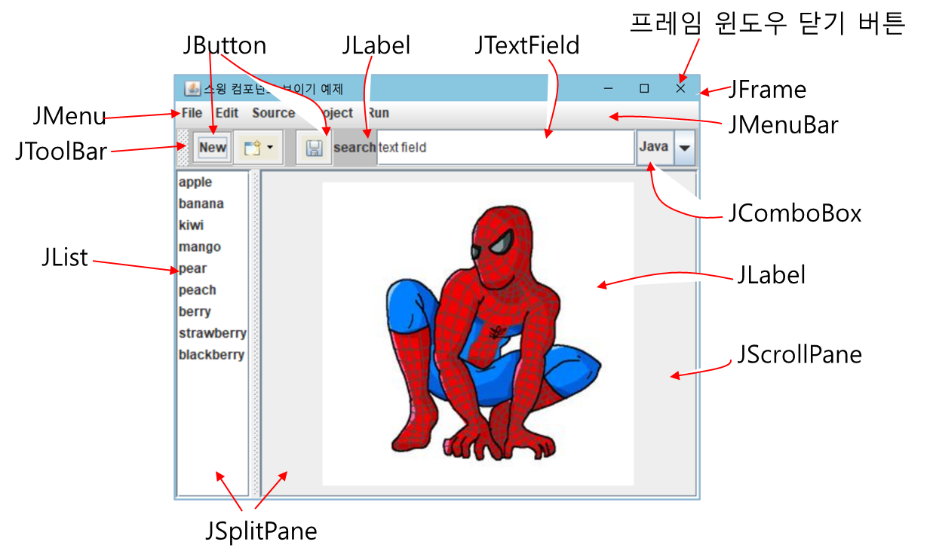930x560 pixels.
Task: Click the Java coffee cup title icon
Action: (192, 89)
